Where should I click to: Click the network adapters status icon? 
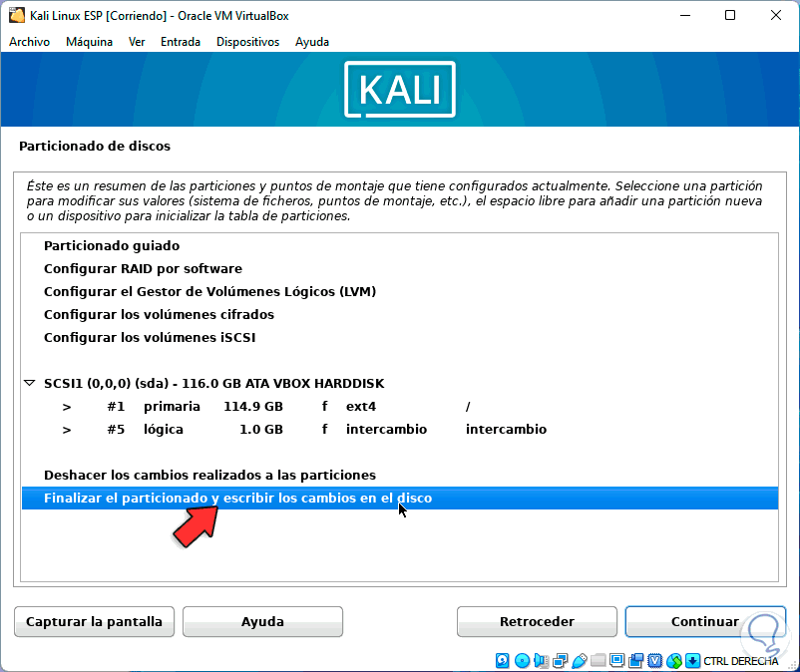click(x=561, y=661)
